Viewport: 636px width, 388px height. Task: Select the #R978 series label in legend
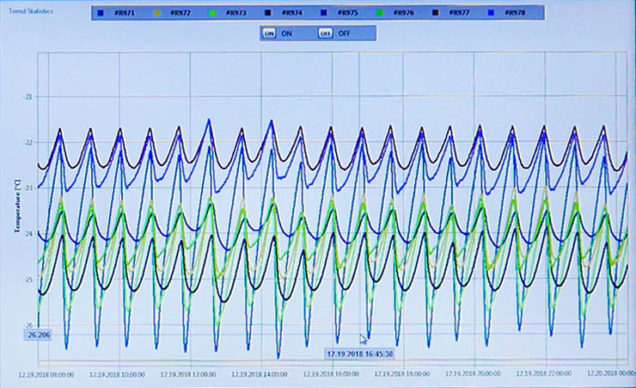pyautogui.click(x=515, y=13)
